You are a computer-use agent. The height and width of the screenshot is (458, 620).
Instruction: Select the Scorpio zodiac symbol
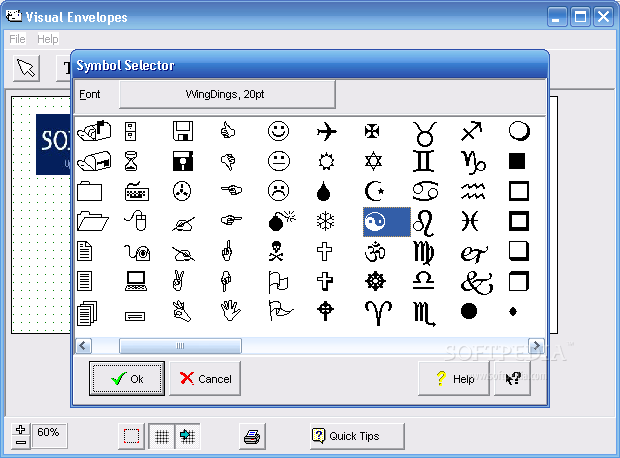coord(424,314)
